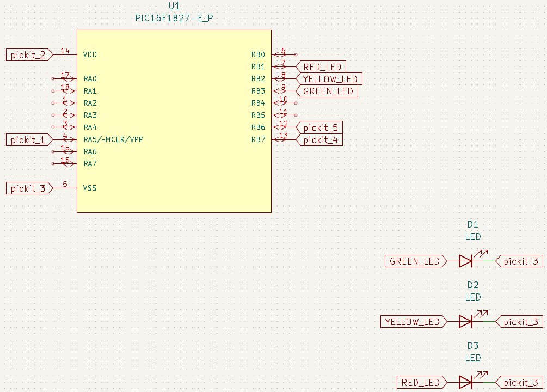
Task: Click the RA2 pin name
Action: click(x=90, y=103)
